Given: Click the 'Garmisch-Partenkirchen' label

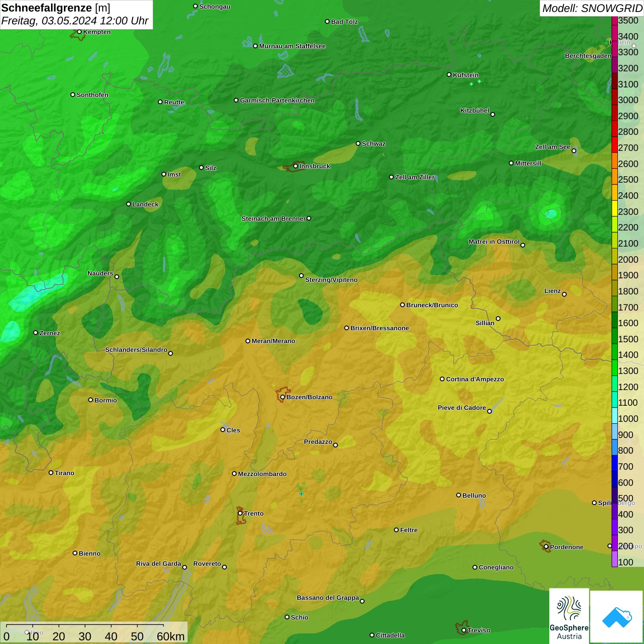Looking at the screenshot, I should coord(277,100).
